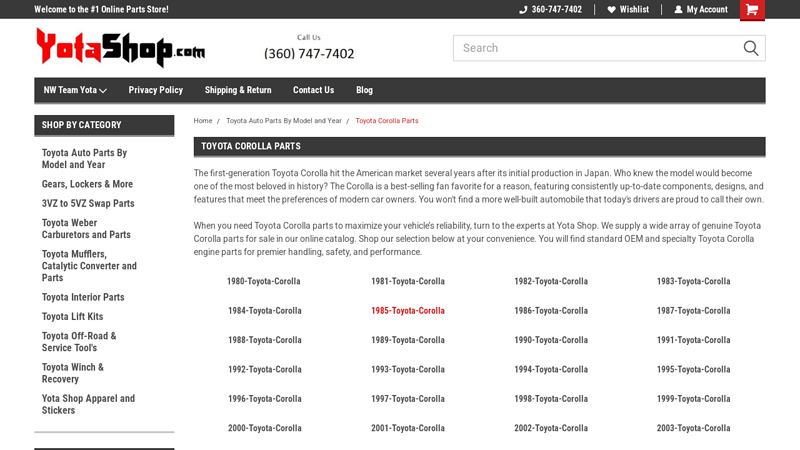Select 1999-Toyota-Corolla link
The height and width of the screenshot is (450, 800).
[x=693, y=399]
